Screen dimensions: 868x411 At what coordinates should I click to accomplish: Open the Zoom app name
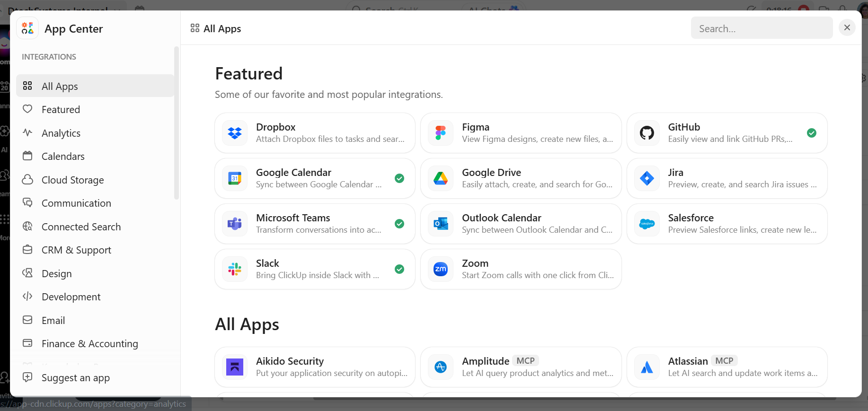point(475,263)
